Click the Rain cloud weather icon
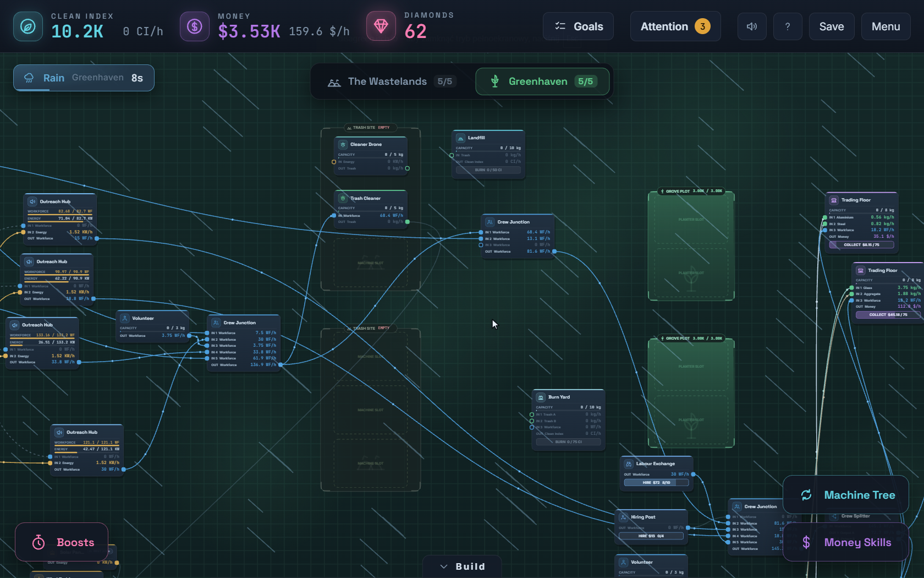This screenshot has width=924, height=578. click(x=29, y=78)
